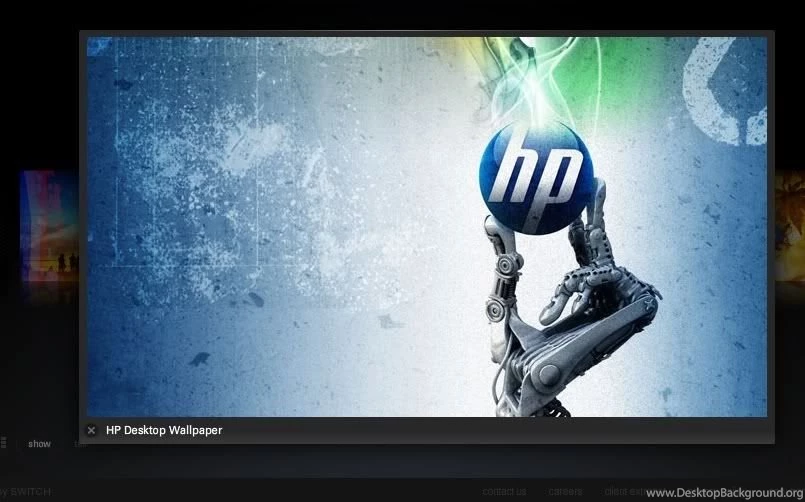
Task: Click the dimmed "show" link
Action: point(40,444)
